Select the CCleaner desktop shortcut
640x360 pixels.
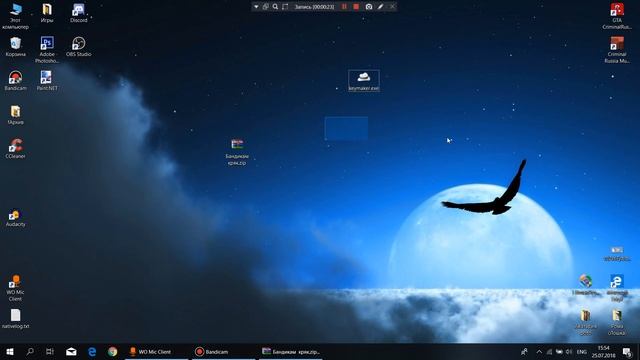coord(16,149)
